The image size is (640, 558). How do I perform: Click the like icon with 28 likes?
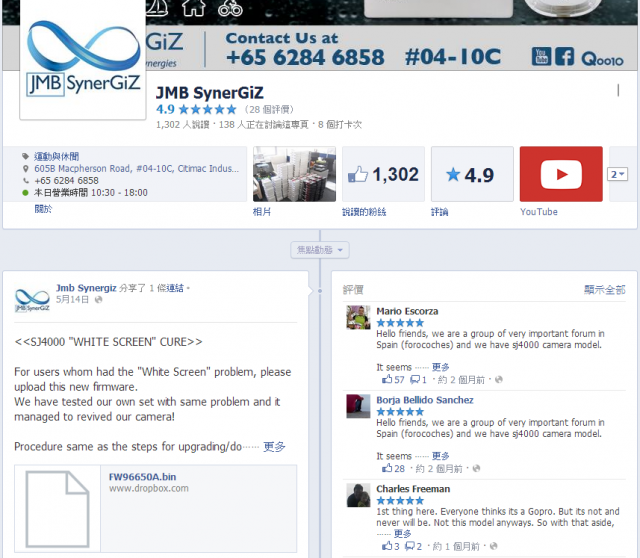coord(387,468)
